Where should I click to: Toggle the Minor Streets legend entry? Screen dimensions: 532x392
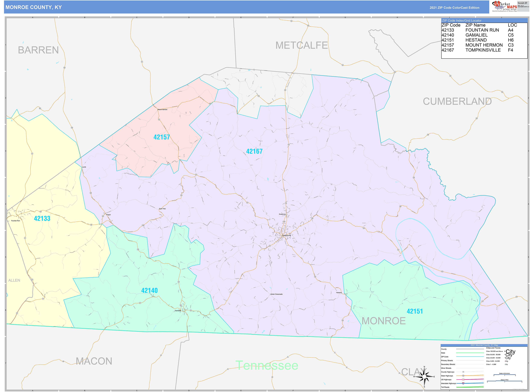coord(446,368)
